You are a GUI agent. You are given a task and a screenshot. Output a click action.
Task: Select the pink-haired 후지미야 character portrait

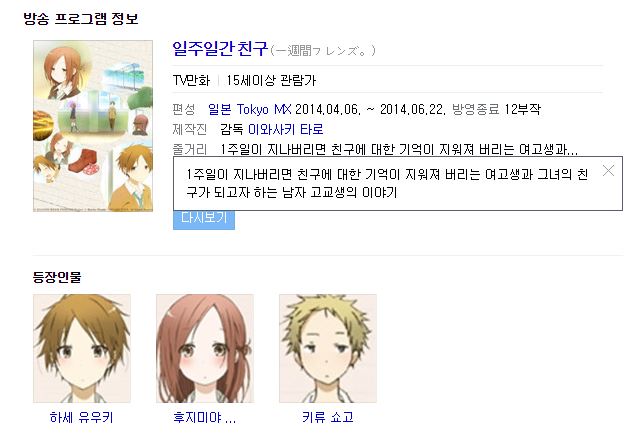coord(205,348)
